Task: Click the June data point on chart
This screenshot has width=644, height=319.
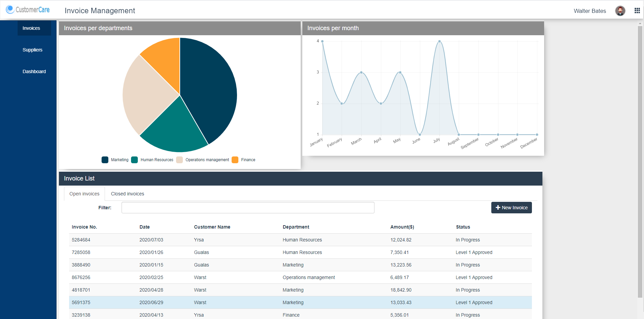Action: (x=420, y=134)
